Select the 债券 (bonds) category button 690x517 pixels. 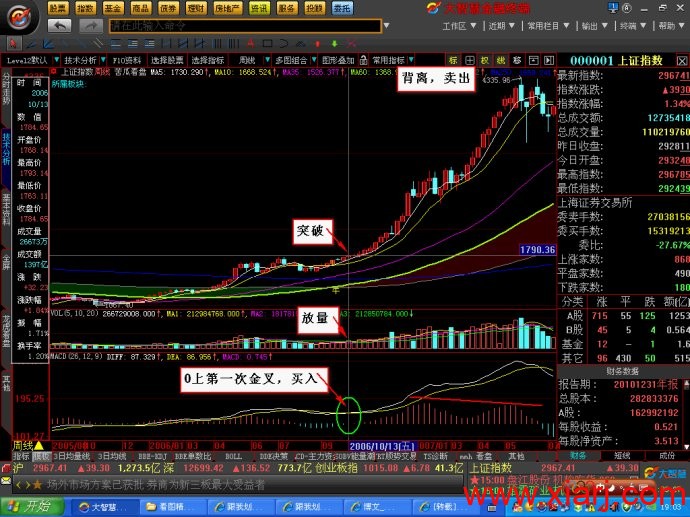[168, 8]
